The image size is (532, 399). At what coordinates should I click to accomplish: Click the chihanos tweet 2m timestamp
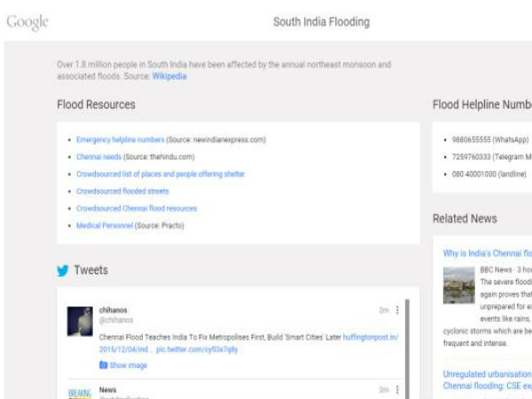[x=384, y=310]
